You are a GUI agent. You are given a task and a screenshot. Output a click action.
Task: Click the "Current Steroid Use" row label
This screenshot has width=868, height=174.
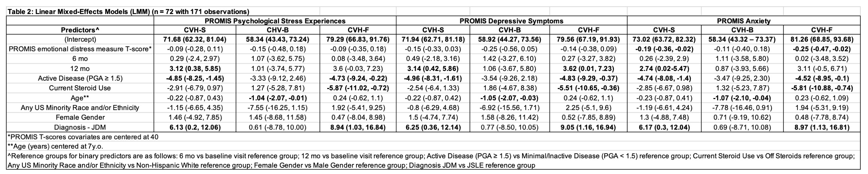(80, 88)
